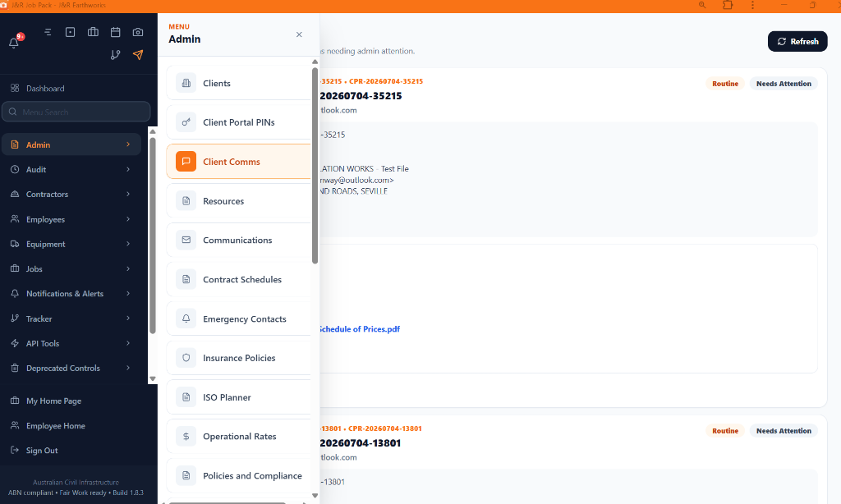841x504 pixels.
Task: Open the browser three-dot menu
Action: coord(752,5)
